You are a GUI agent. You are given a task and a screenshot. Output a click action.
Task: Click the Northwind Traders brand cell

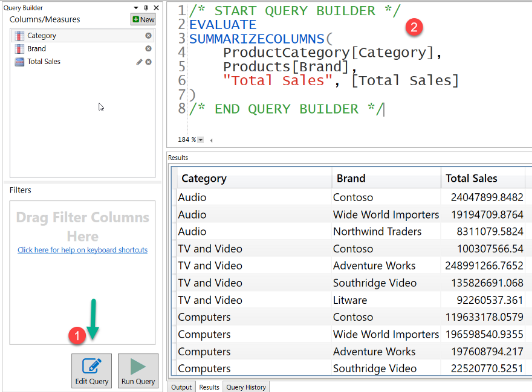tap(386, 231)
